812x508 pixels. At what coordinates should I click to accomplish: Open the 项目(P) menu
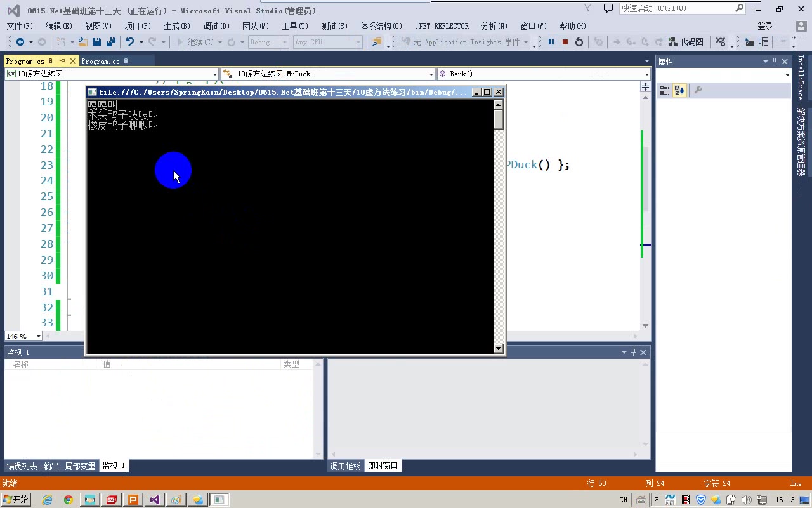coord(138,26)
